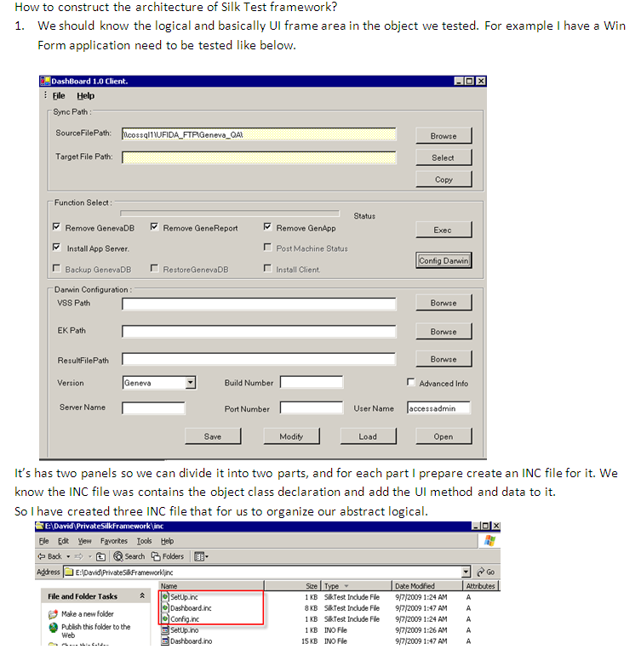
Task: Click the Load button
Action: pos(368,436)
